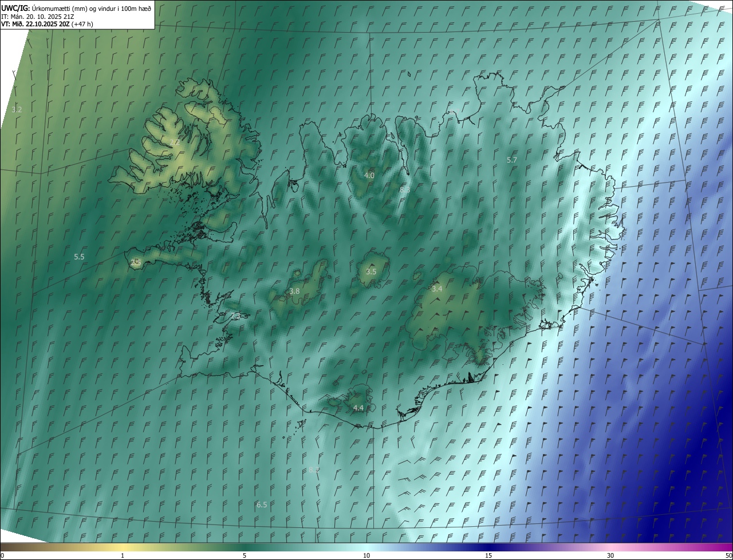Image resolution: width=733 pixels, height=560 pixels.
Task: Select the 8.3 value in north Iceland
Action: pyautogui.click(x=405, y=189)
